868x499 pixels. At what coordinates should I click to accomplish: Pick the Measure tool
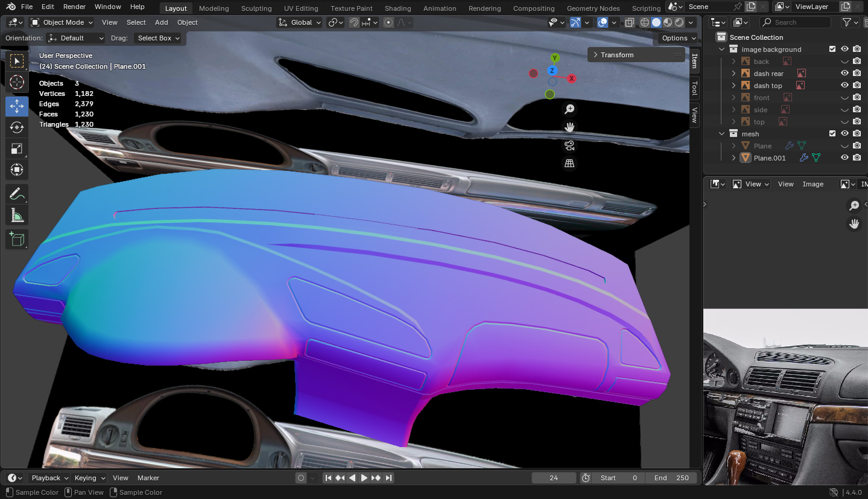pyautogui.click(x=17, y=215)
